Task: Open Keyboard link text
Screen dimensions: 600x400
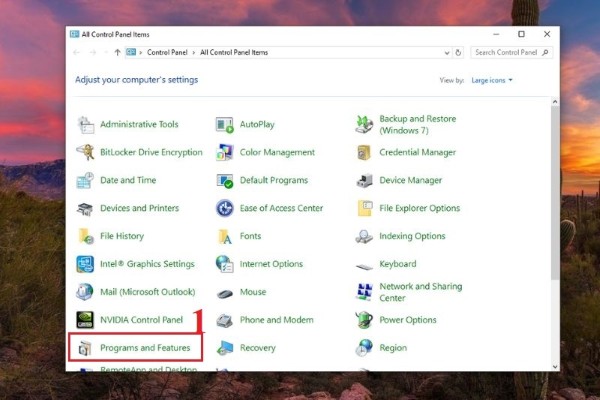Action: point(398,264)
